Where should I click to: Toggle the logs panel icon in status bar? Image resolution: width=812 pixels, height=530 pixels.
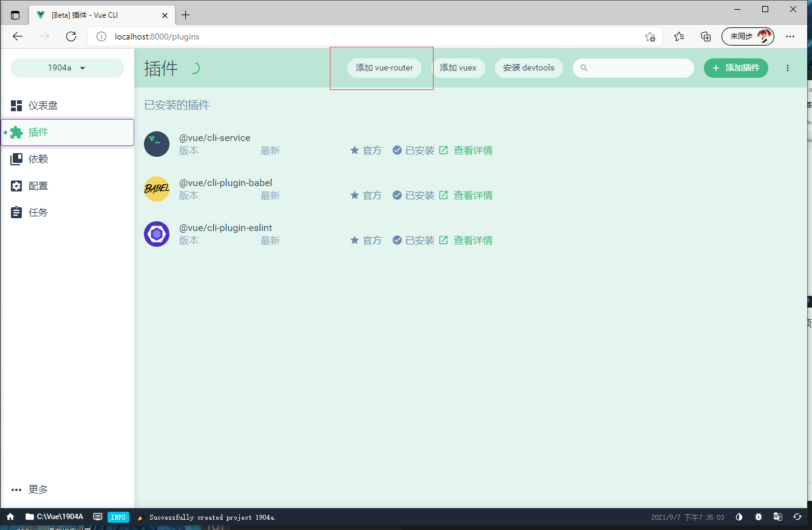click(x=97, y=517)
